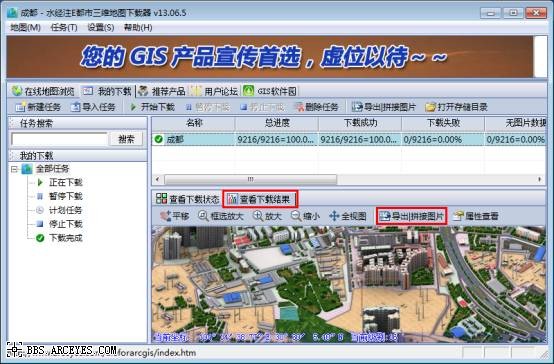The width and height of the screenshot is (554, 364).
Task: Click the 放大 zoom in tool
Action: pyautogui.click(x=267, y=216)
